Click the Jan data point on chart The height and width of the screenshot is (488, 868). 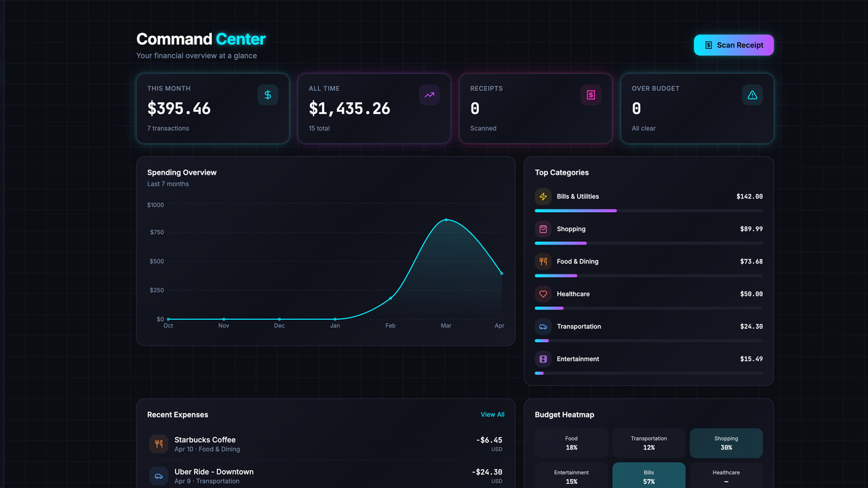(x=335, y=319)
